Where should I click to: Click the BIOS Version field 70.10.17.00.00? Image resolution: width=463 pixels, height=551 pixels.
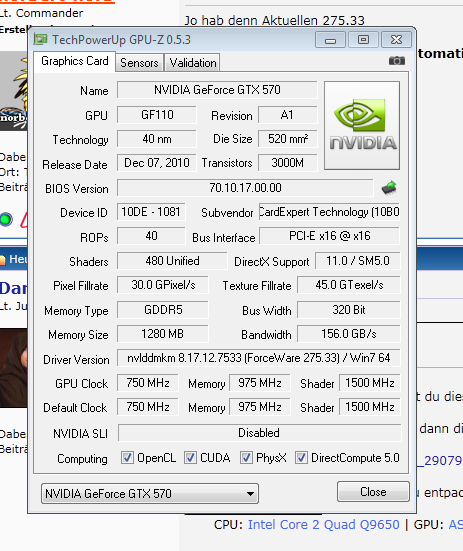(x=245, y=188)
